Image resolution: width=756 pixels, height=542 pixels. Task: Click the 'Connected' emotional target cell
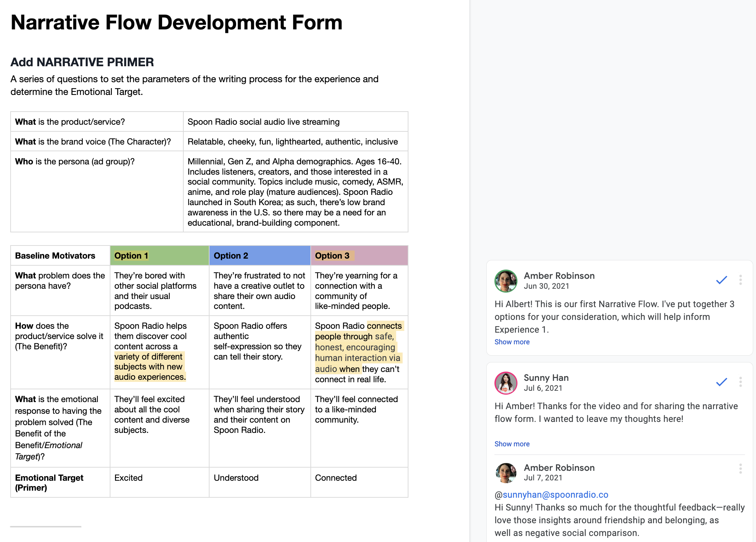(x=359, y=482)
